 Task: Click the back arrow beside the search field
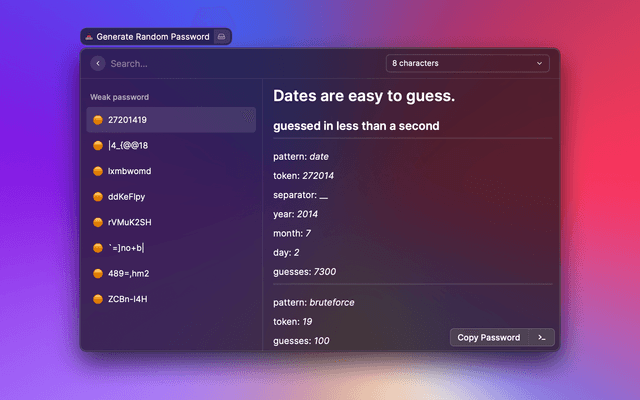97,63
